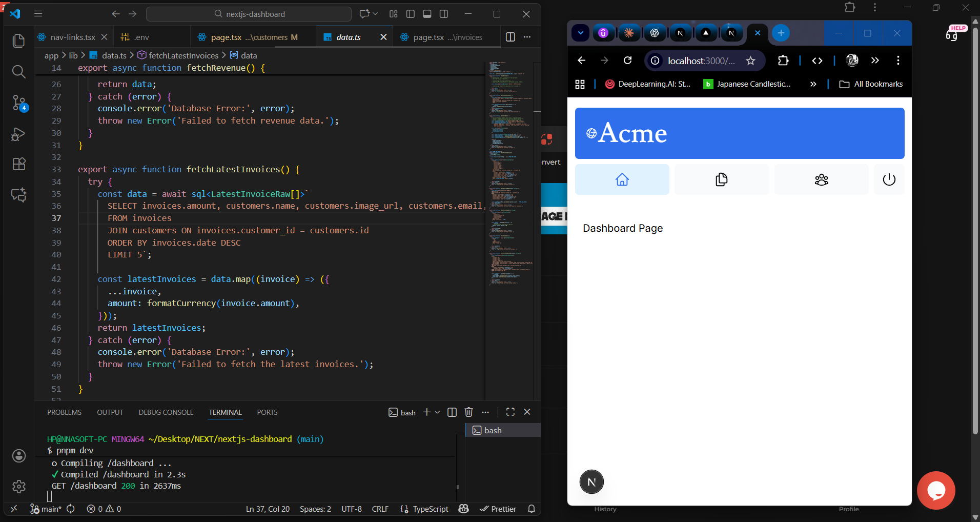
Task: Open the Extensions view
Action: [x=18, y=164]
